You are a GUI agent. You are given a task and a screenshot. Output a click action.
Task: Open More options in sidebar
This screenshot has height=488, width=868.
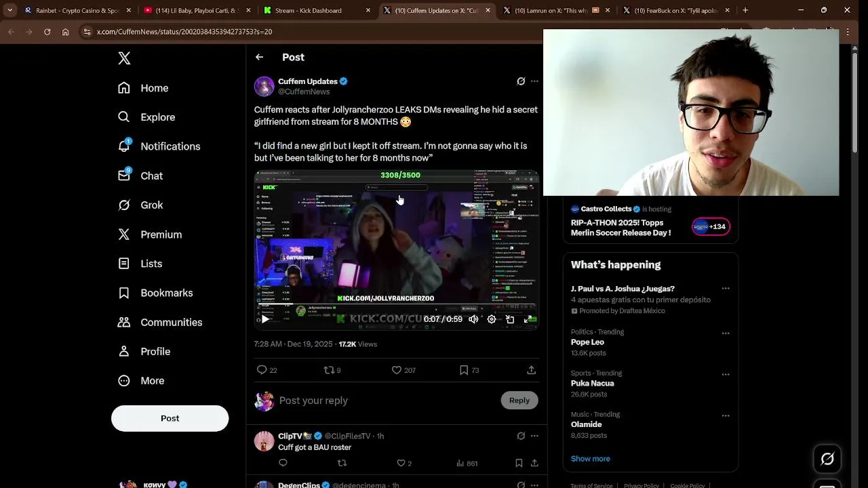[141, 381]
